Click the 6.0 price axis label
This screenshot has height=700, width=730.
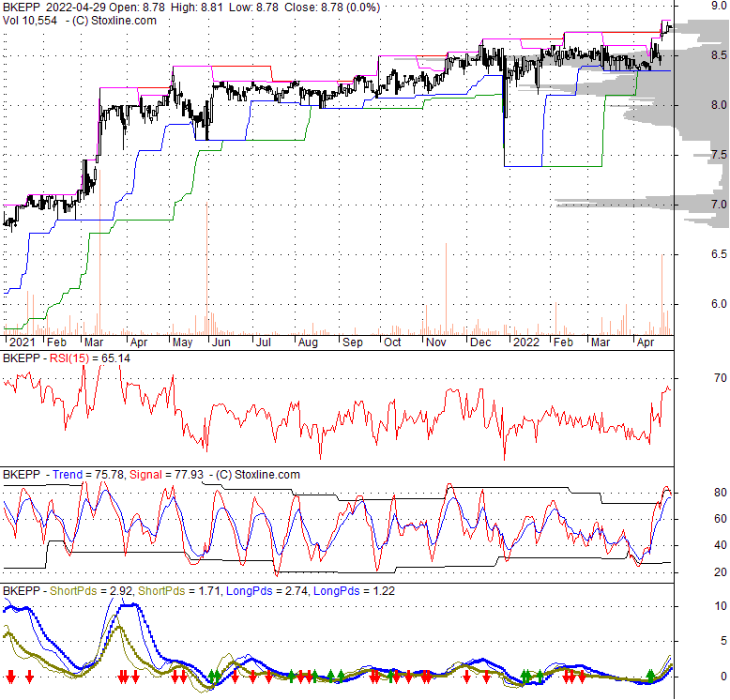(719, 304)
